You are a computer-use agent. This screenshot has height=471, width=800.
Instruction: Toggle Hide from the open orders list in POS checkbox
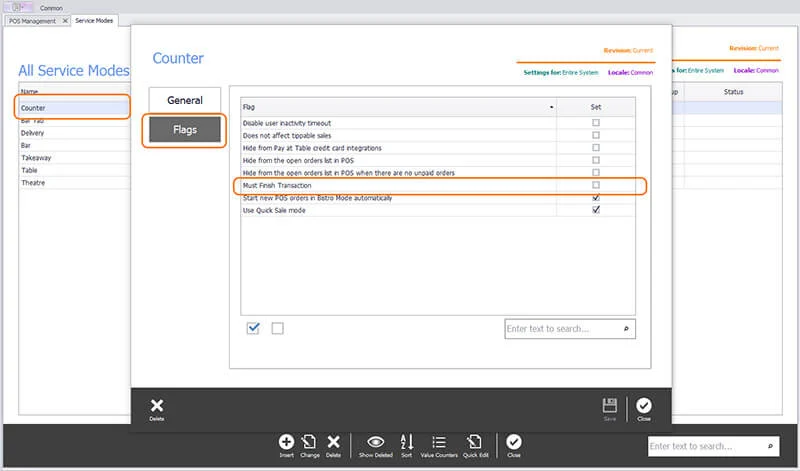(x=596, y=160)
